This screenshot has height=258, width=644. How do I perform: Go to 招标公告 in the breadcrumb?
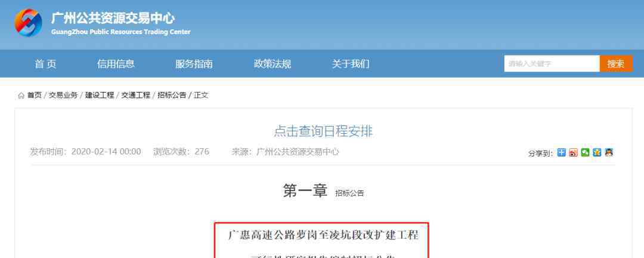point(172,96)
